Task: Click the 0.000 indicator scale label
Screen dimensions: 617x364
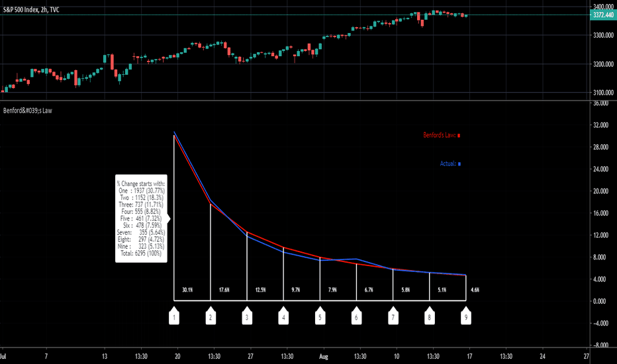Action: click(x=599, y=301)
